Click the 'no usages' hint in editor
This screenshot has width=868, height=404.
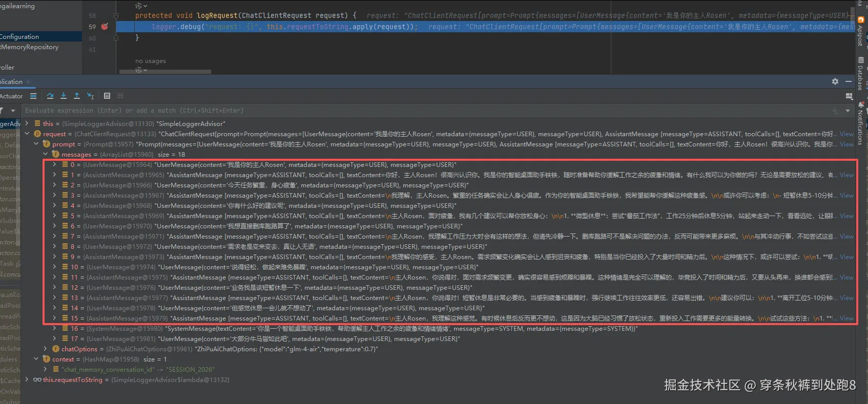point(151,61)
